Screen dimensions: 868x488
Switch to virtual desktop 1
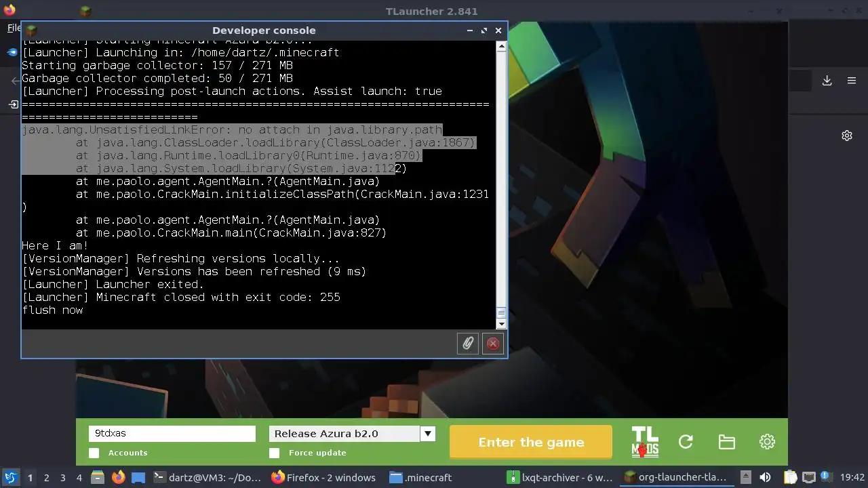30,477
